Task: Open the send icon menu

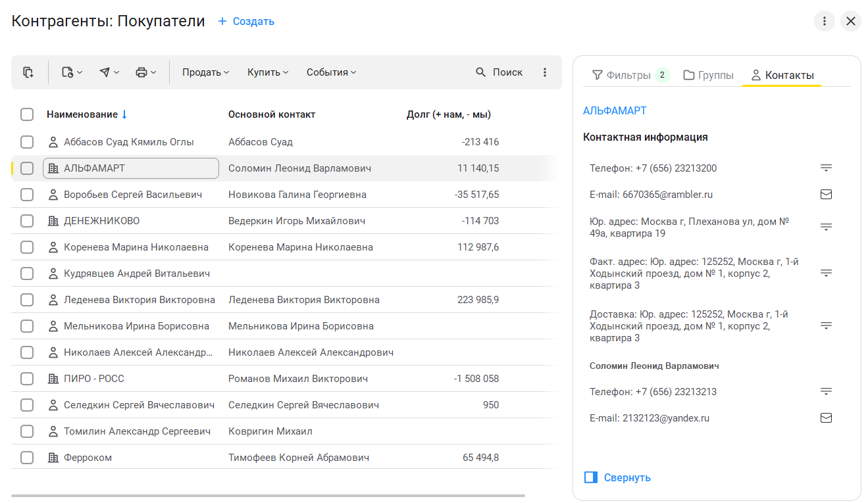Action: (109, 72)
